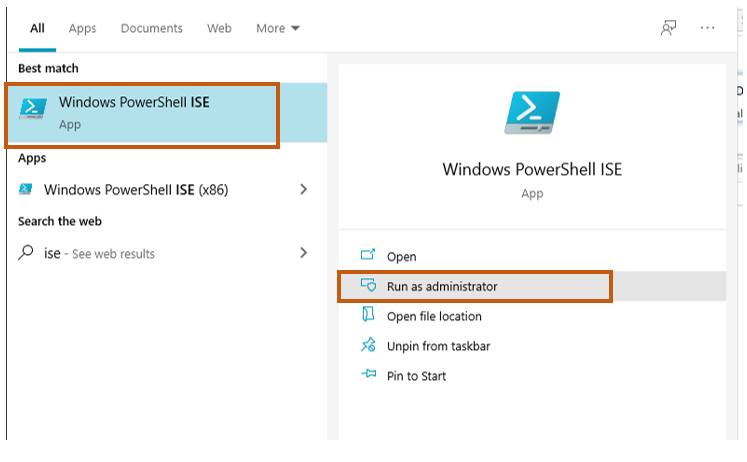
Task: Open the three-dot options menu
Action: 707,28
